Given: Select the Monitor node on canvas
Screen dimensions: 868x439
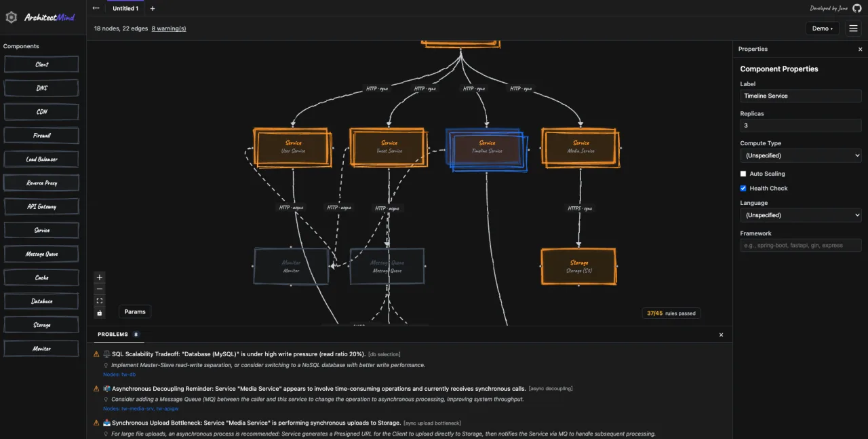Looking at the screenshot, I should (291, 266).
